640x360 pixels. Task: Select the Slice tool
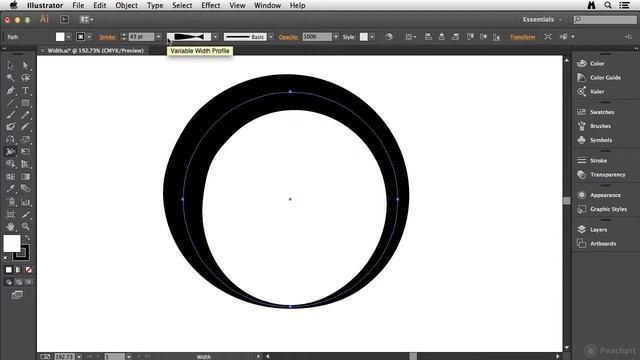click(25, 214)
